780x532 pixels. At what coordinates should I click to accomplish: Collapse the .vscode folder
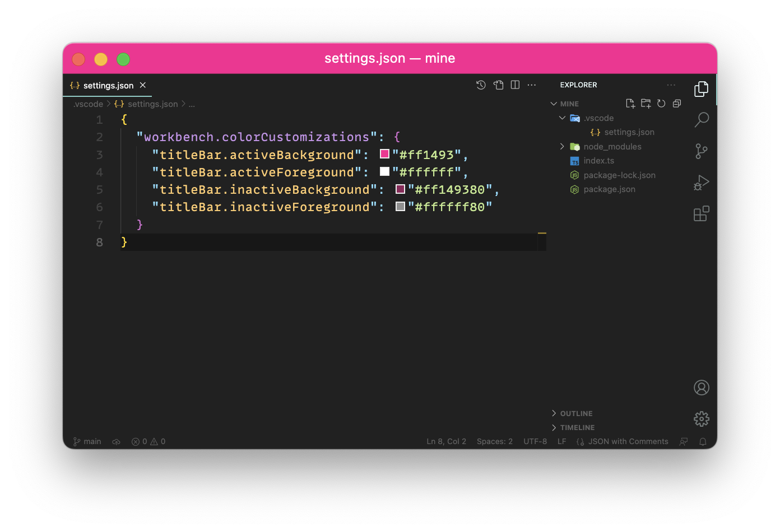click(x=562, y=118)
